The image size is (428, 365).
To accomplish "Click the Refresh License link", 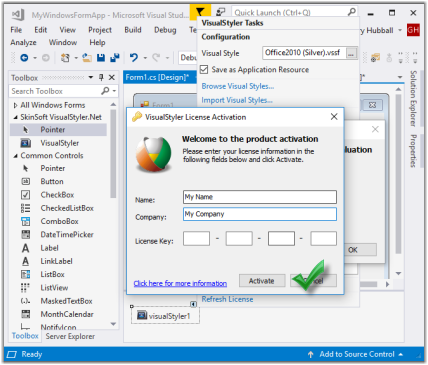I will click(227, 299).
